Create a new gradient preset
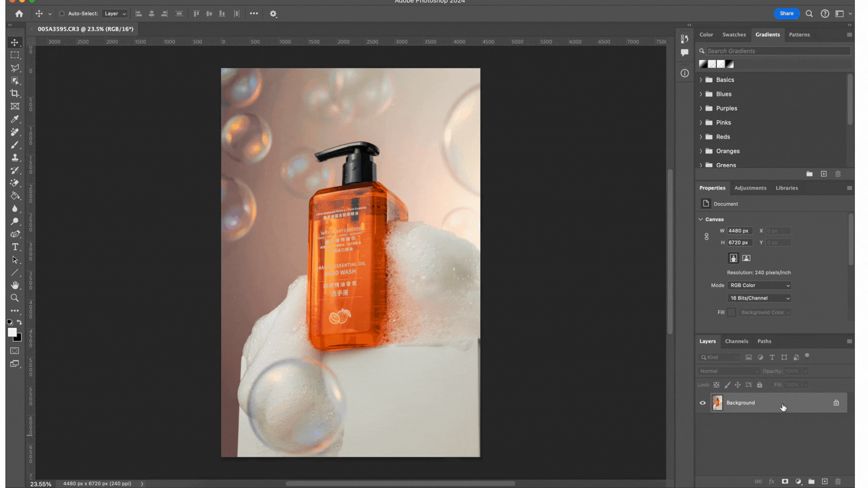This screenshot has width=868, height=488. (824, 174)
